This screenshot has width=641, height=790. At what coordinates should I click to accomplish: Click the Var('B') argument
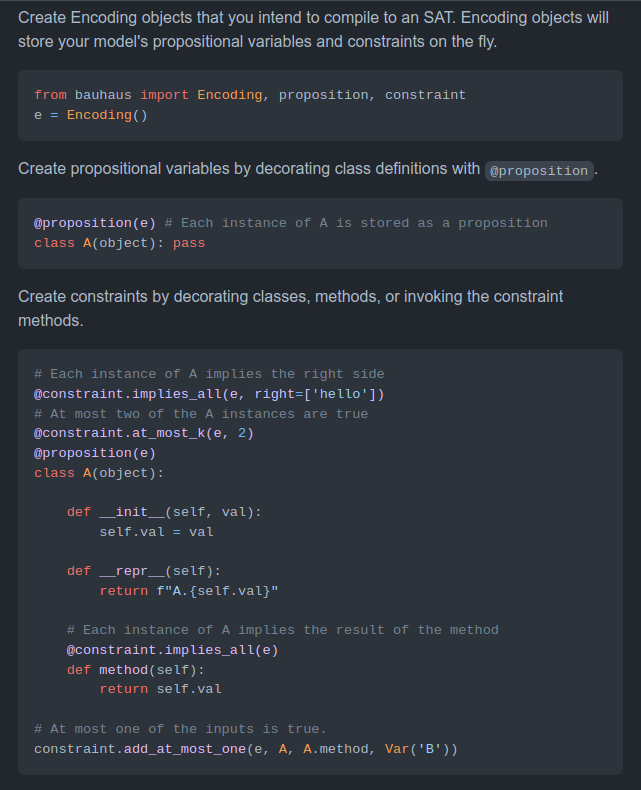[x=417, y=749]
